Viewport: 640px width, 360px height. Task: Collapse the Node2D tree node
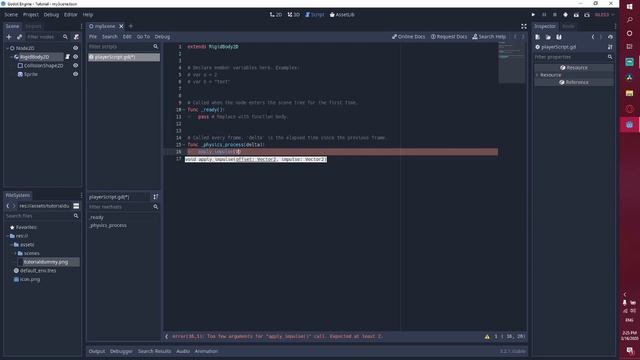point(7,48)
